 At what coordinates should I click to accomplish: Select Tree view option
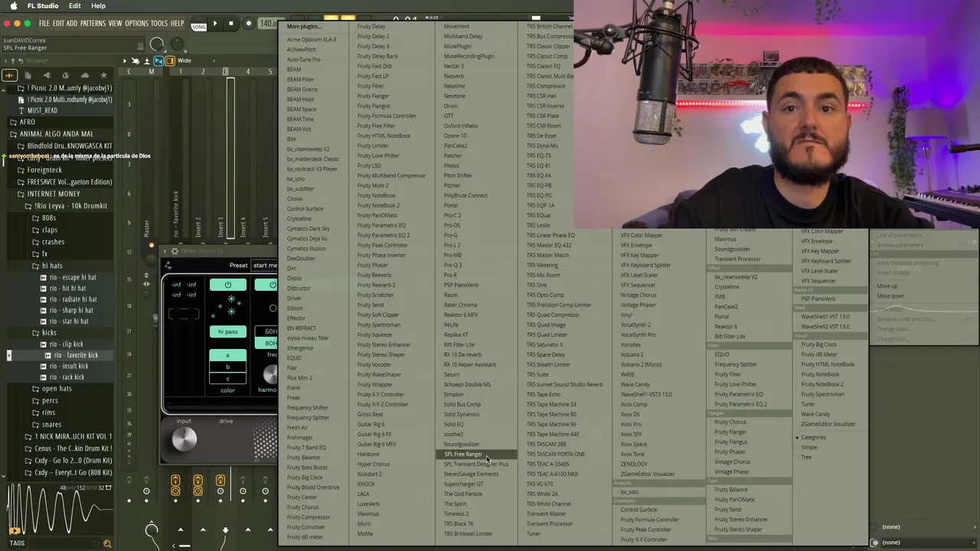click(x=806, y=458)
